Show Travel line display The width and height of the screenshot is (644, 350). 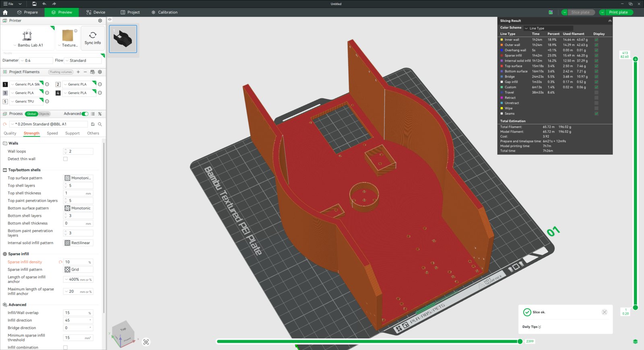click(x=596, y=93)
